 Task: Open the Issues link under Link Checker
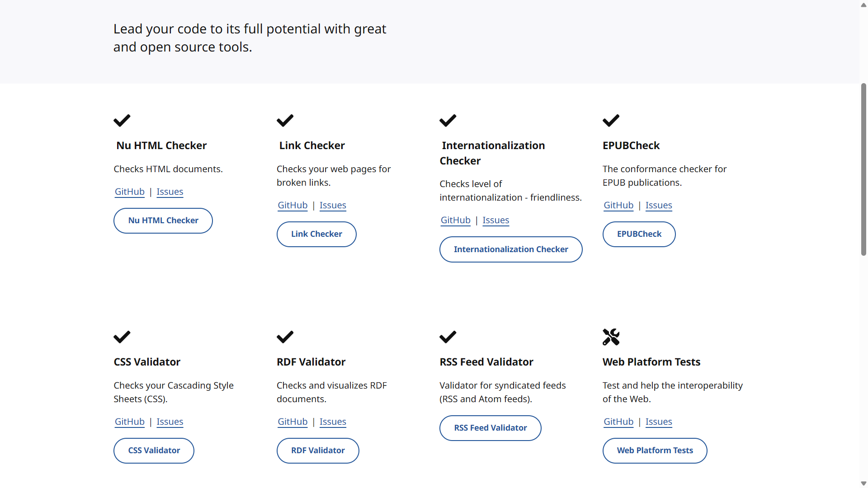coord(333,205)
